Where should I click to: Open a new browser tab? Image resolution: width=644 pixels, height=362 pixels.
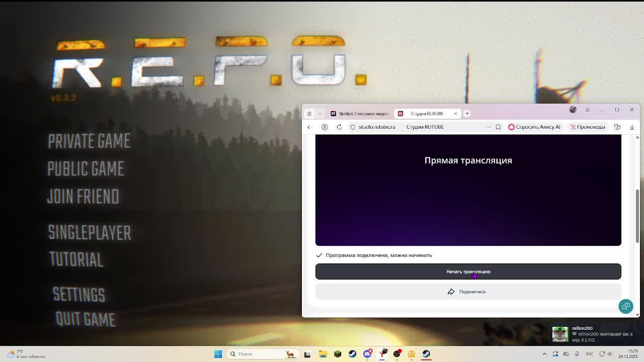click(x=467, y=113)
